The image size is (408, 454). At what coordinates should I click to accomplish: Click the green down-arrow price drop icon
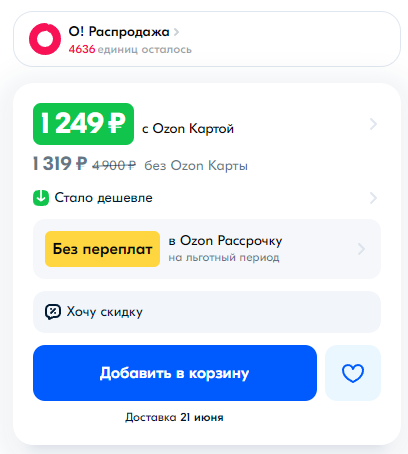point(41,198)
